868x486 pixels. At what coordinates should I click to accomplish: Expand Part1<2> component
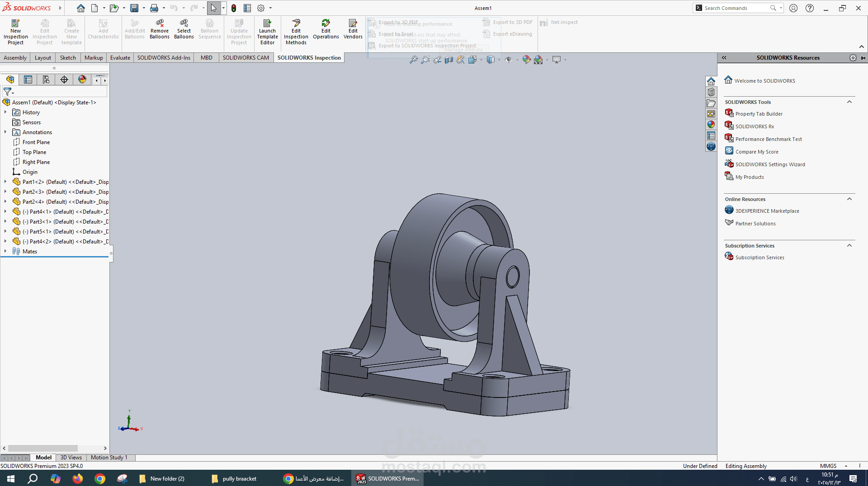(x=5, y=182)
